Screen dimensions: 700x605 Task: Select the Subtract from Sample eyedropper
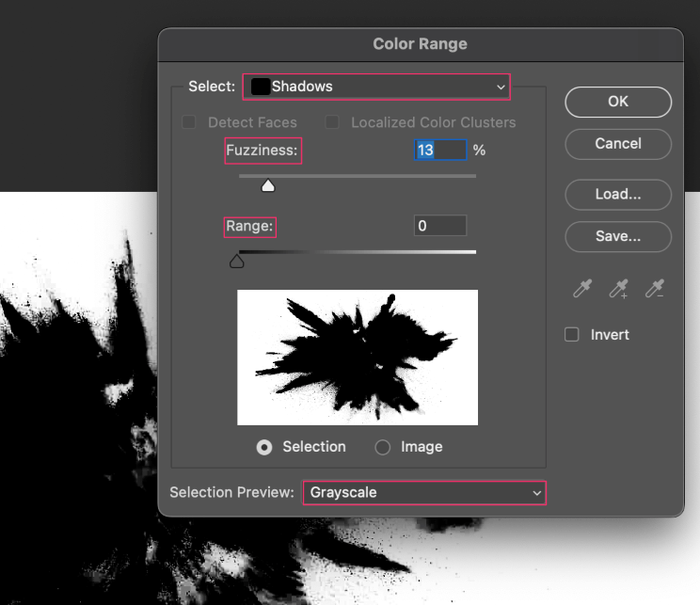point(655,289)
